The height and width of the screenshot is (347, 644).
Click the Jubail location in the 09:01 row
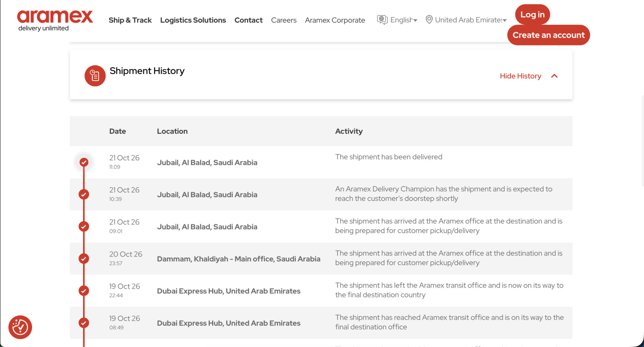(207, 227)
